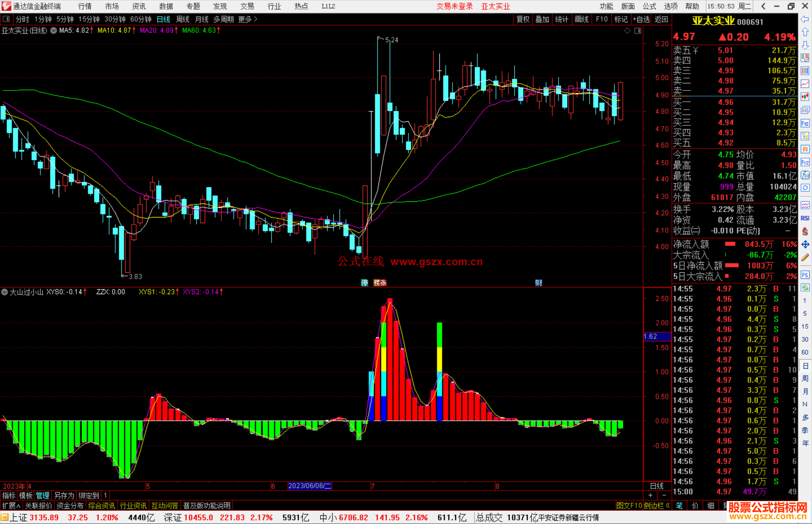This screenshot has height=524, width=812.
Task: Click the blue four-way move arrows icon
Action: (x=805, y=245)
